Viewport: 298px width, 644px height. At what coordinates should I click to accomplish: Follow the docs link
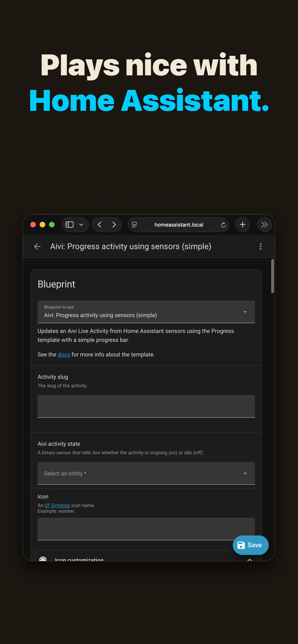(64, 354)
